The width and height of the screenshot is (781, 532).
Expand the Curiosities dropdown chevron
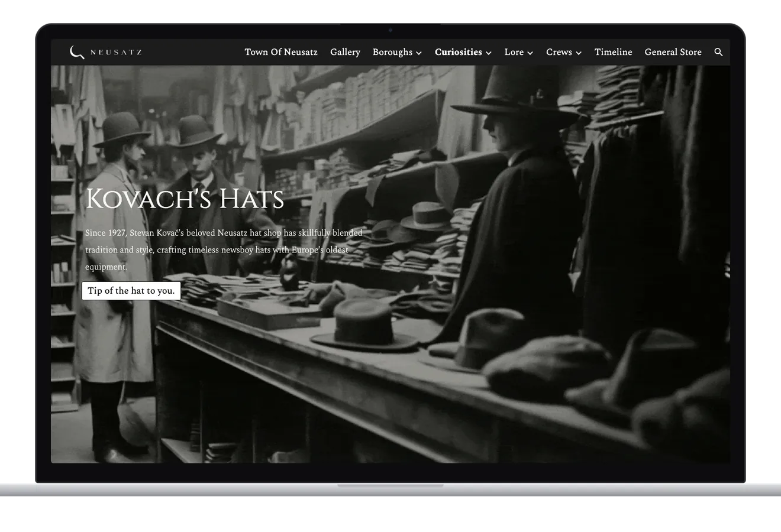point(489,53)
